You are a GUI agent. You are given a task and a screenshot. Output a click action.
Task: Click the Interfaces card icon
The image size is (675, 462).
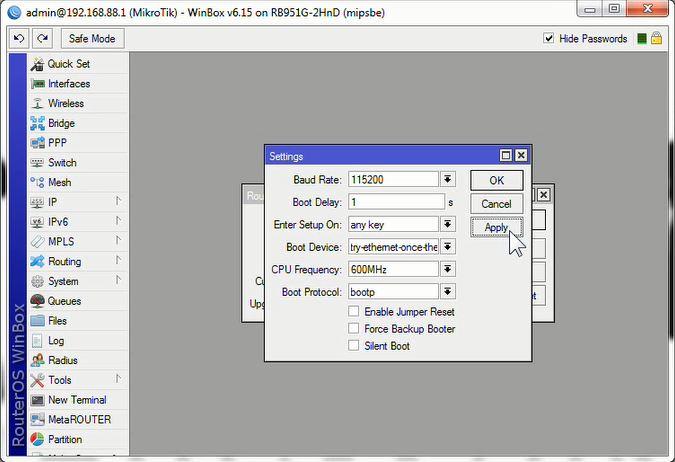pos(37,84)
